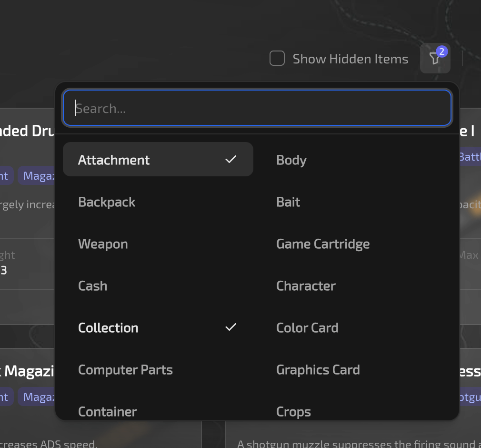Click the checkmark next to Collection
The width and height of the screenshot is (481, 448).
231,327
